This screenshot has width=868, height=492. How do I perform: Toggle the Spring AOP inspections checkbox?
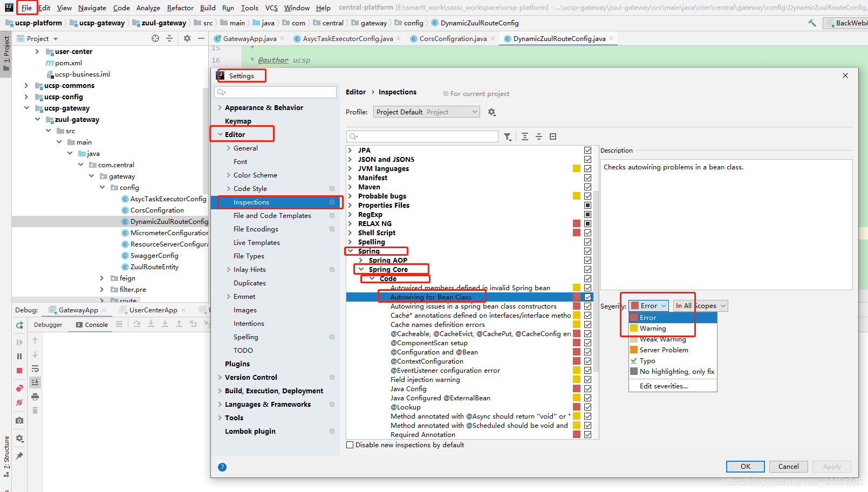coord(588,261)
